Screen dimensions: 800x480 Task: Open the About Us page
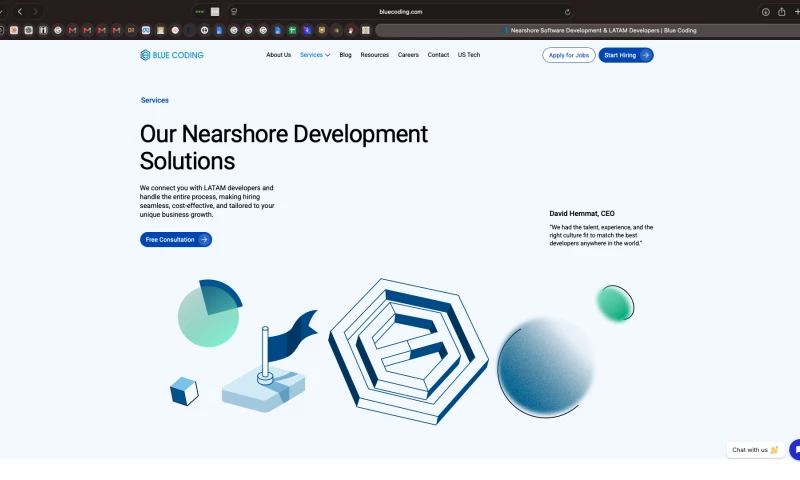[279, 55]
